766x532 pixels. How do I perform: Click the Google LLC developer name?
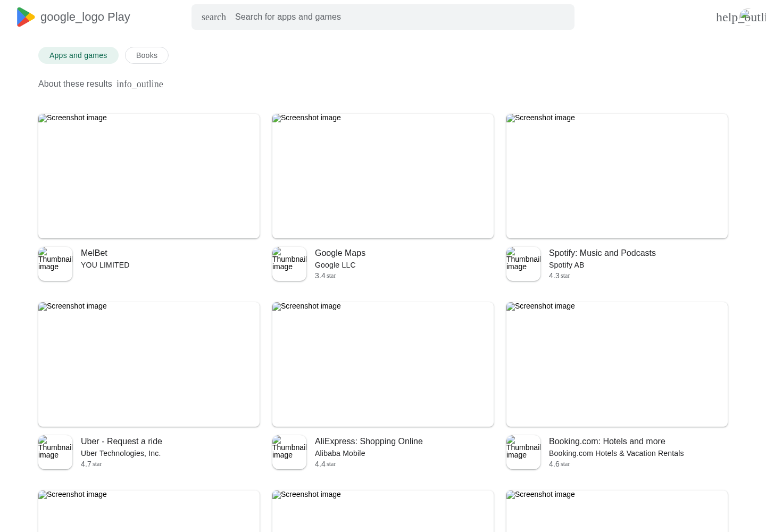click(x=335, y=265)
